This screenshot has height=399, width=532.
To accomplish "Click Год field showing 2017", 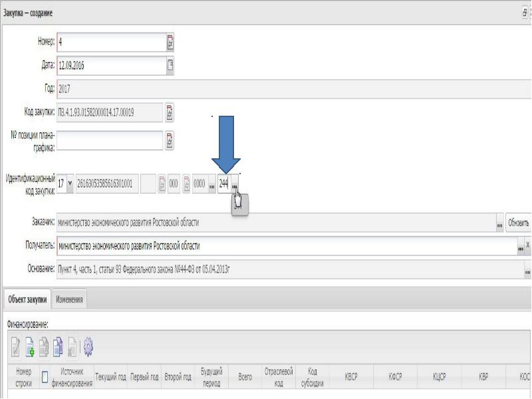I will click(x=294, y=89).
